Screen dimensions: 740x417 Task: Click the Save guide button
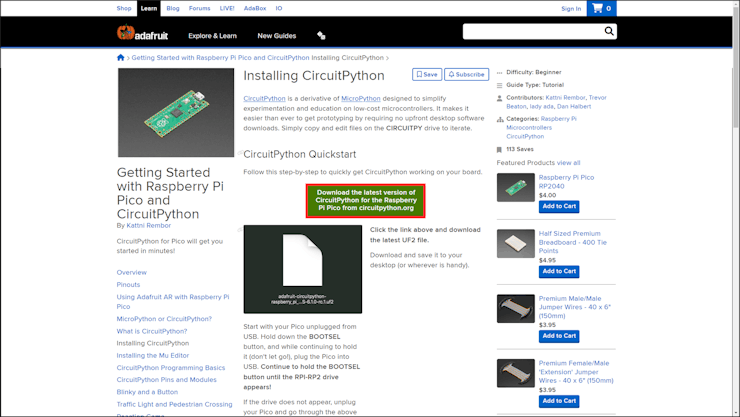(427, 75)
